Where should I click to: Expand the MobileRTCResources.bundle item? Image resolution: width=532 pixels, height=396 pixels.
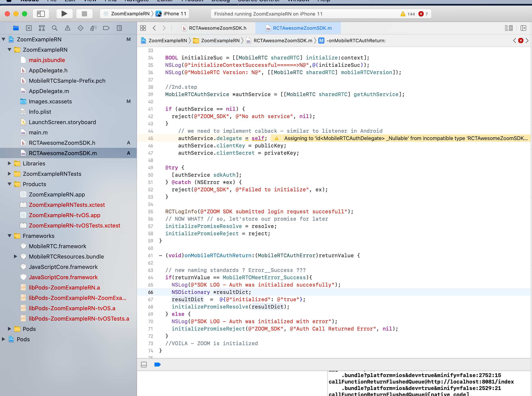tap(15, 257)
